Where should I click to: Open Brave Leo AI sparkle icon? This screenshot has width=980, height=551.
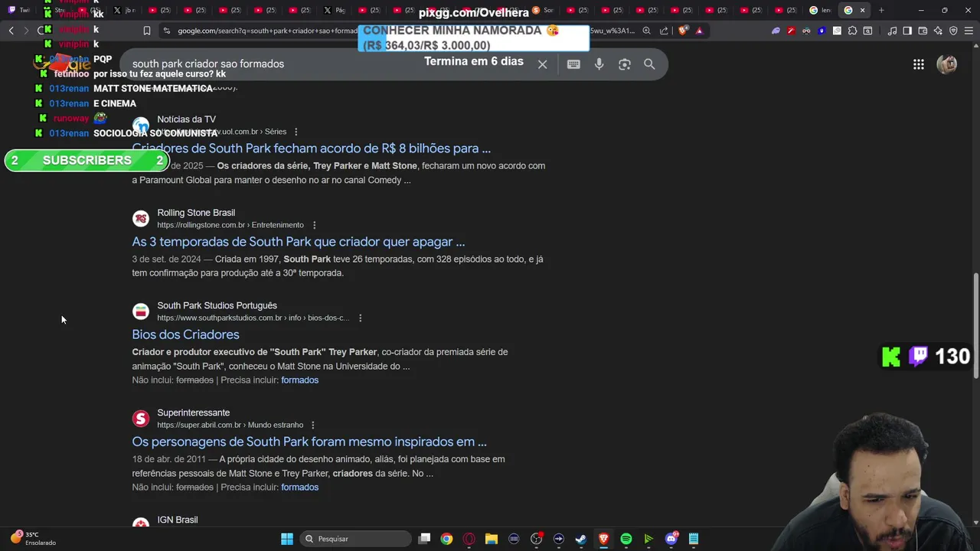(938, 31)
